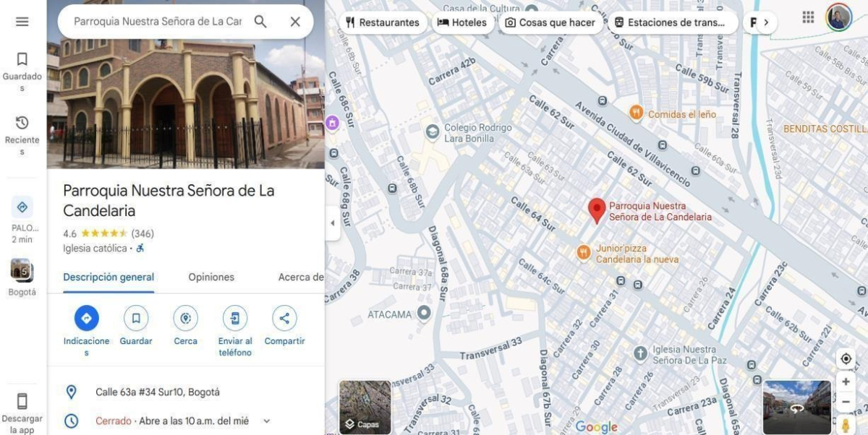Expand the opening hours chevron

pyautogui.click(x=266, y=421)
